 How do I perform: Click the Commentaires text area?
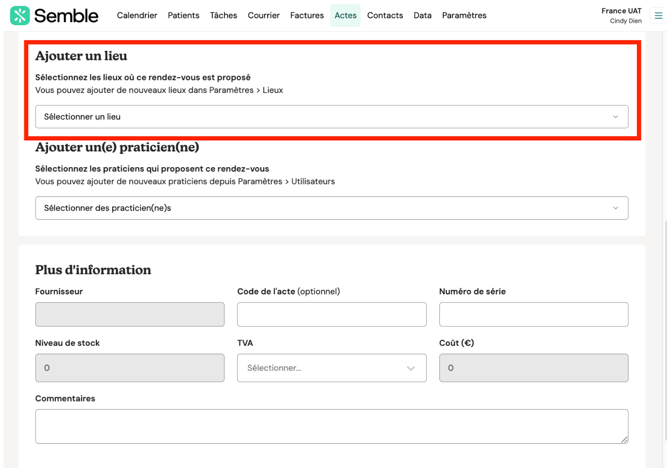331,426
